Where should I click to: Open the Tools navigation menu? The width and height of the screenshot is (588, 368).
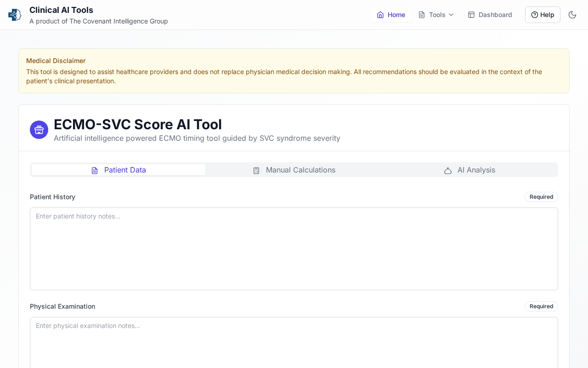(x=436, y=15)
